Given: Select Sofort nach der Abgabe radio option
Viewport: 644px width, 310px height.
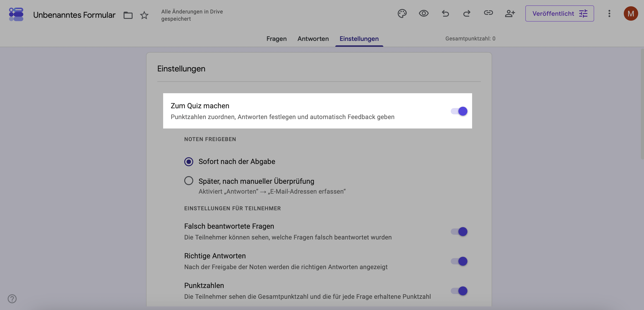Looking at the screenshot, I should click(189, 162).
